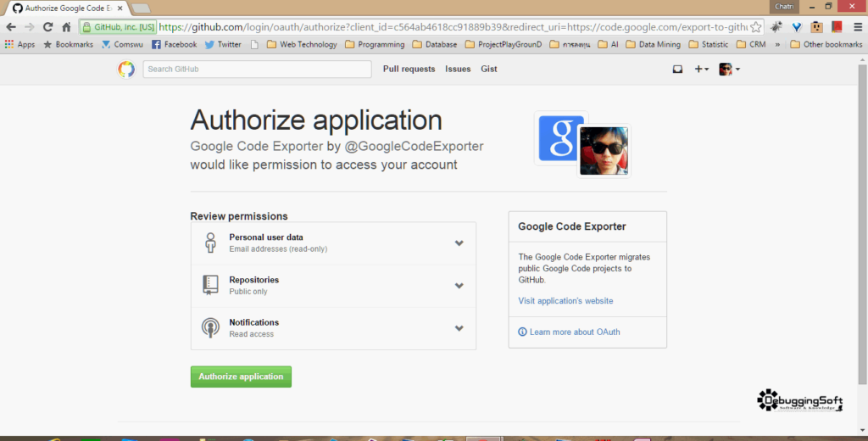
Task: Go to Gist
Action: tap(489, 70)
